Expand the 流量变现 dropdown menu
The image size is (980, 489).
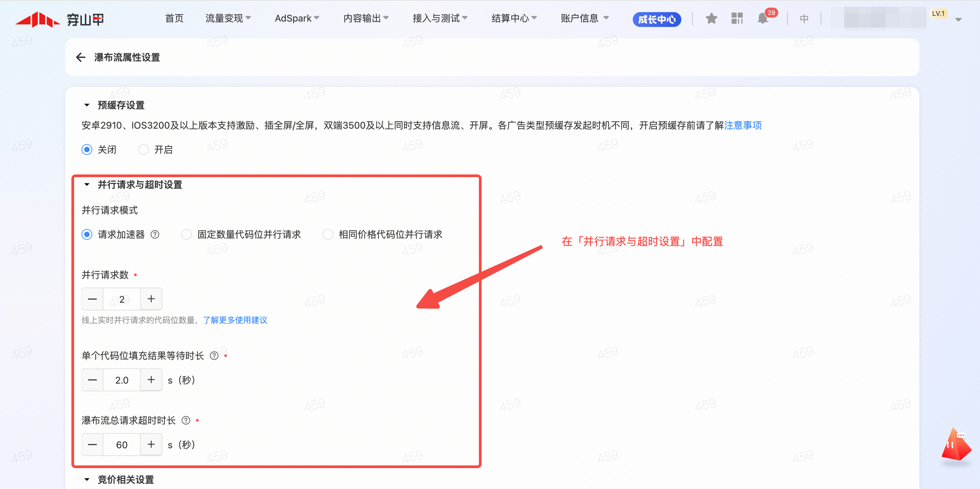coord(228,18)
